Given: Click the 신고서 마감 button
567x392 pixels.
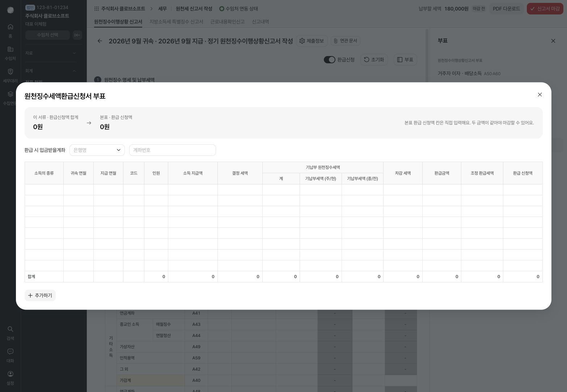Looking at the screenshot, I should (x=545, y=9).
